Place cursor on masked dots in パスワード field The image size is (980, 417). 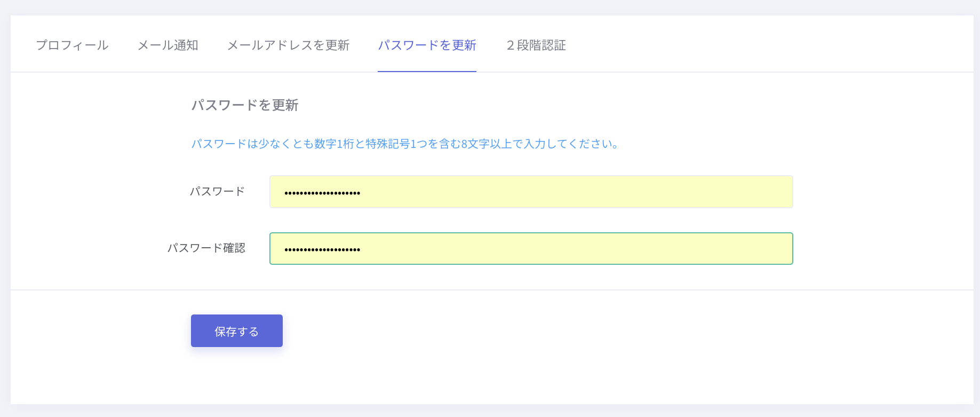tap(322, 193)
